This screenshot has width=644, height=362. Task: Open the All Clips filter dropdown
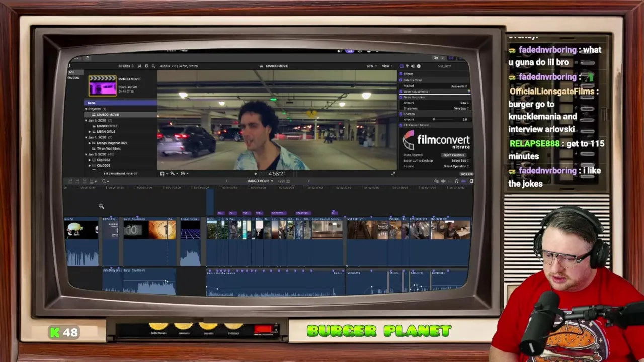[x=126, y=66]
